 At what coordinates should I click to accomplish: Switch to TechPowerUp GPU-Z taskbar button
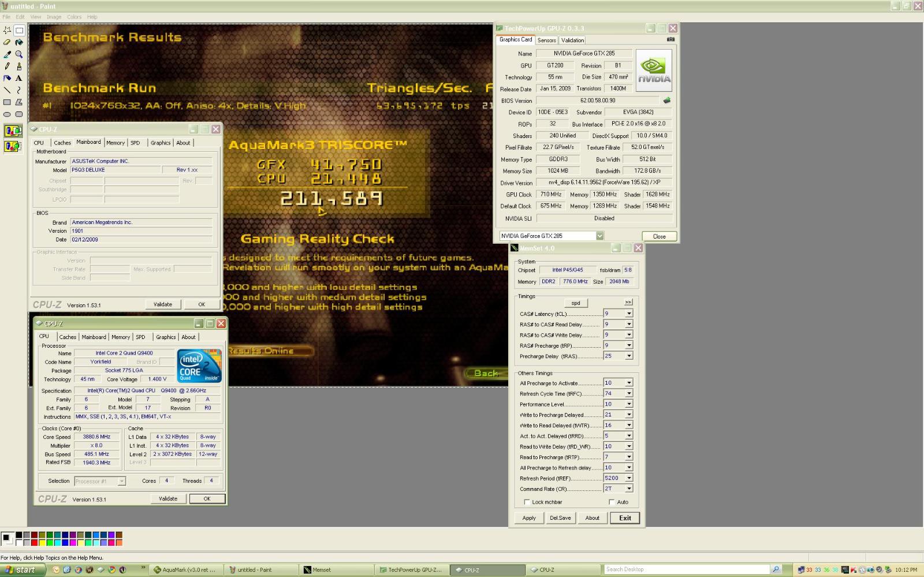(411, 570)
